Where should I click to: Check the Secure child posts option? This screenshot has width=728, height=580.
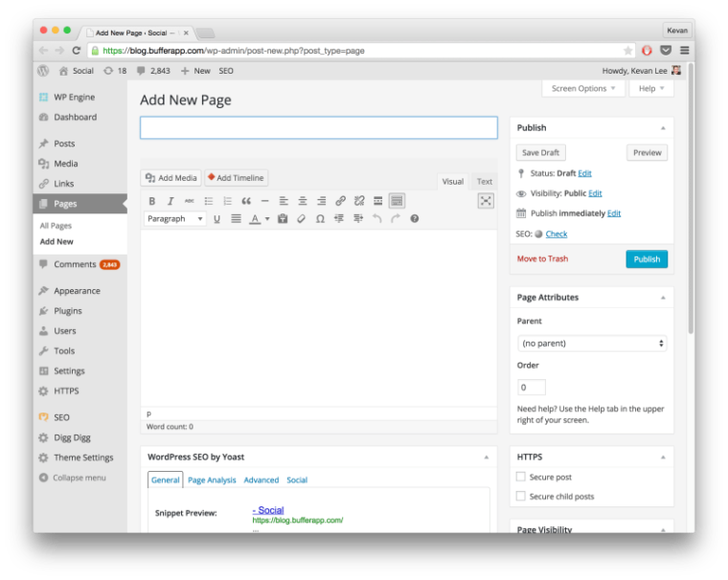pyautogui.click(x=521, y=497)
